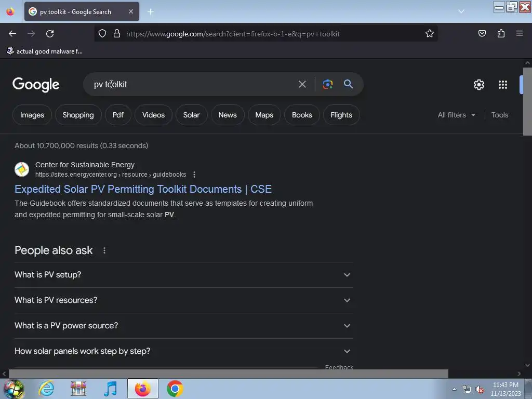Click the browser forward arrow
Image resolution: width=532 pixels, height=399 pixels.
[x=31, y=34]
